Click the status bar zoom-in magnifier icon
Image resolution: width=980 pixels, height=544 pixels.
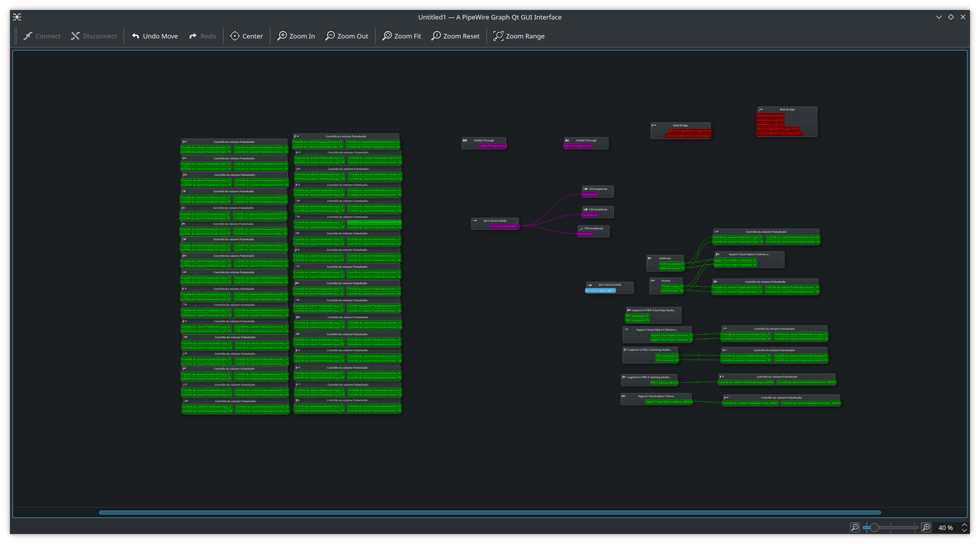pyautogui.click(x=926, y=528)
